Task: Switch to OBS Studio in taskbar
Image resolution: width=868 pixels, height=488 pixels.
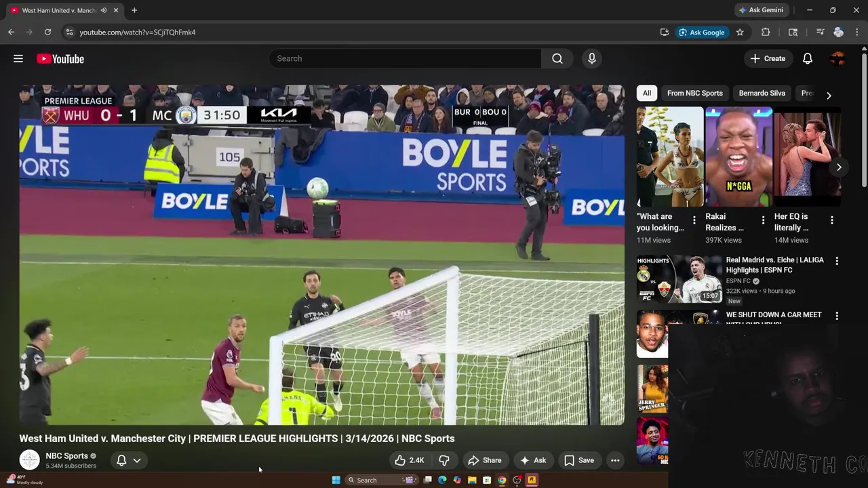Action: click(x=517, y=480)
